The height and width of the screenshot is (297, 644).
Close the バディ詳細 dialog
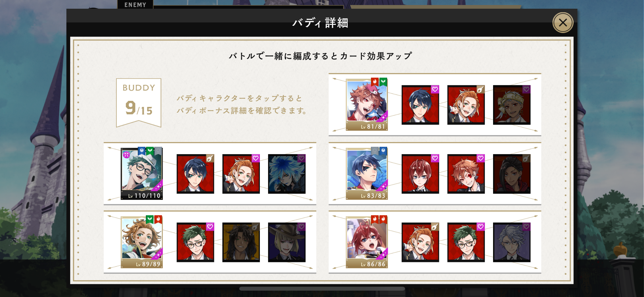click(563, 23)
